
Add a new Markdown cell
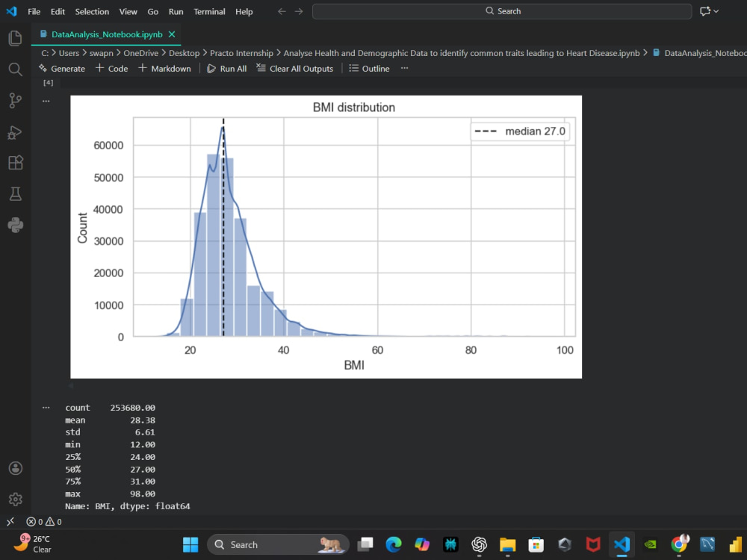point(165,69)
